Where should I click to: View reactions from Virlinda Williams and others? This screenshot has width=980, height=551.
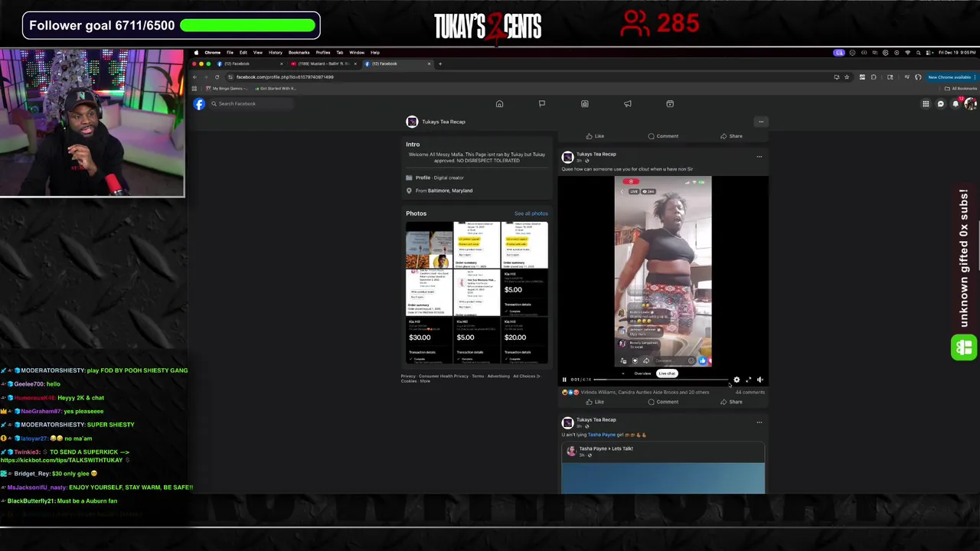click(645, 393)
